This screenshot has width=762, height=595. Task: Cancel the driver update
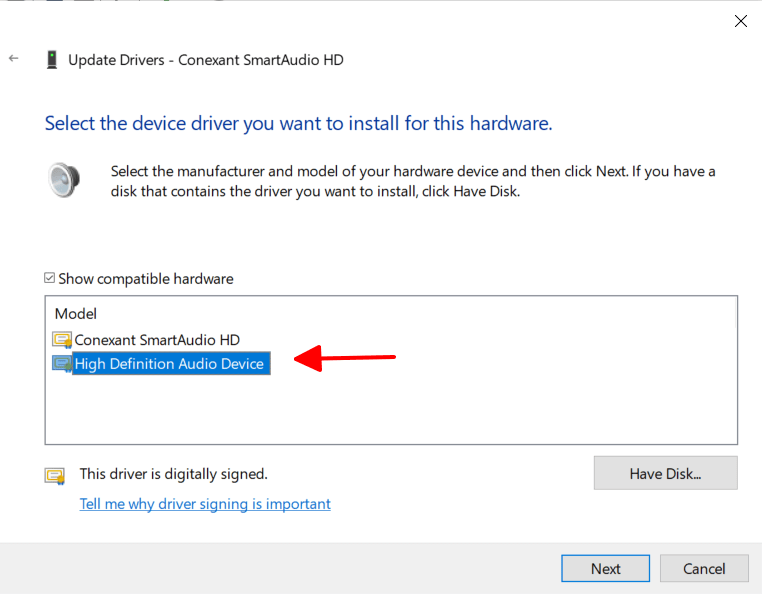[x=704, y=568]
